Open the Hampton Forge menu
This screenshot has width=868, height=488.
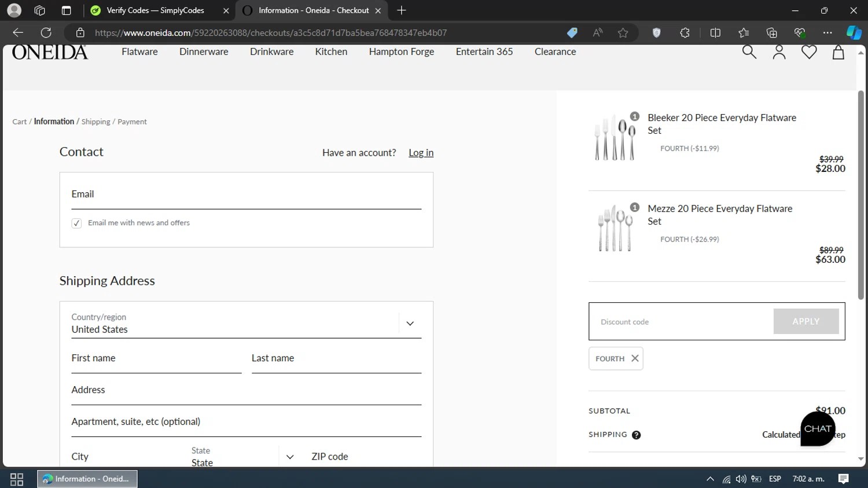tap(402, 52)
